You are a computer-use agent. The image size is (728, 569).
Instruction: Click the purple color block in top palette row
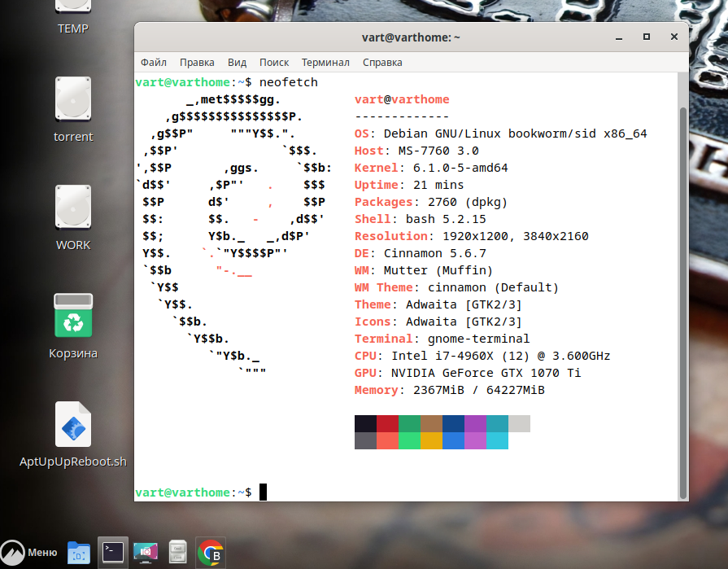(x=475, y=423)
